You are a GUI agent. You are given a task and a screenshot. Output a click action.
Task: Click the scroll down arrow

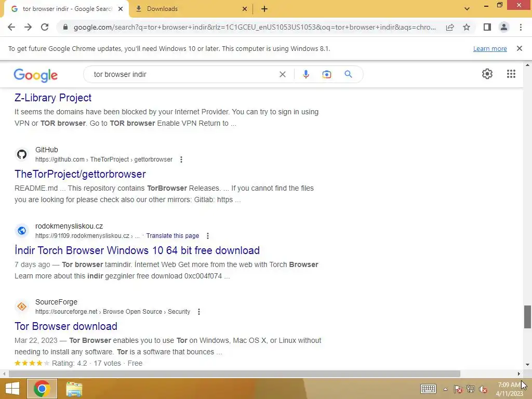tap(527, 365)
